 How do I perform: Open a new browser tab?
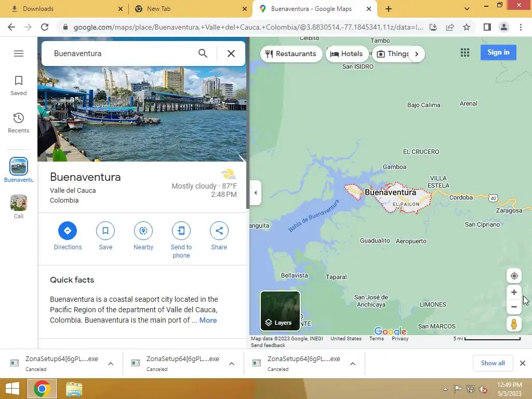pos(389,9)
